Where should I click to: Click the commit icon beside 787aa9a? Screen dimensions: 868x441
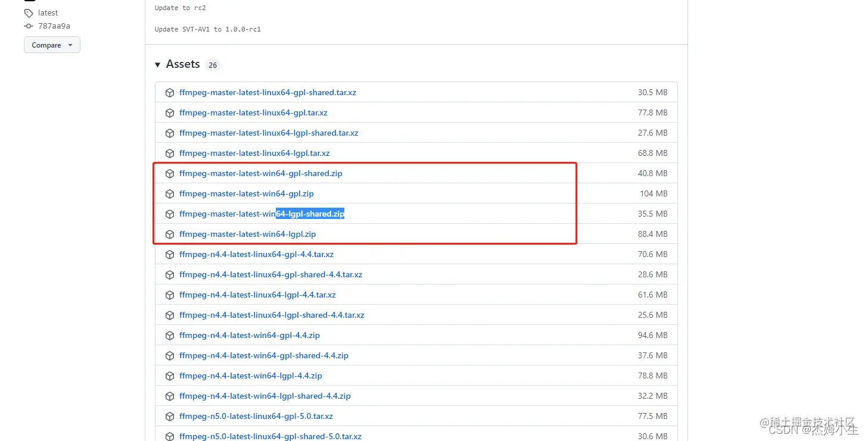click(x=29, y=26)
